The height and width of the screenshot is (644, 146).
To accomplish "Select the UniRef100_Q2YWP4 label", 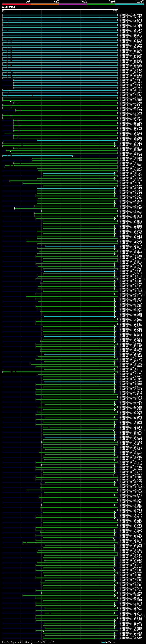I will [131, 188].
